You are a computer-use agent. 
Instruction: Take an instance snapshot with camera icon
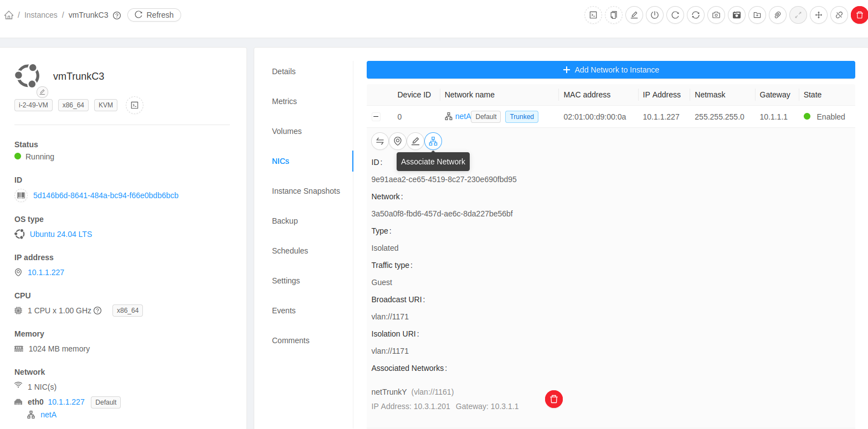coord(716,15)
